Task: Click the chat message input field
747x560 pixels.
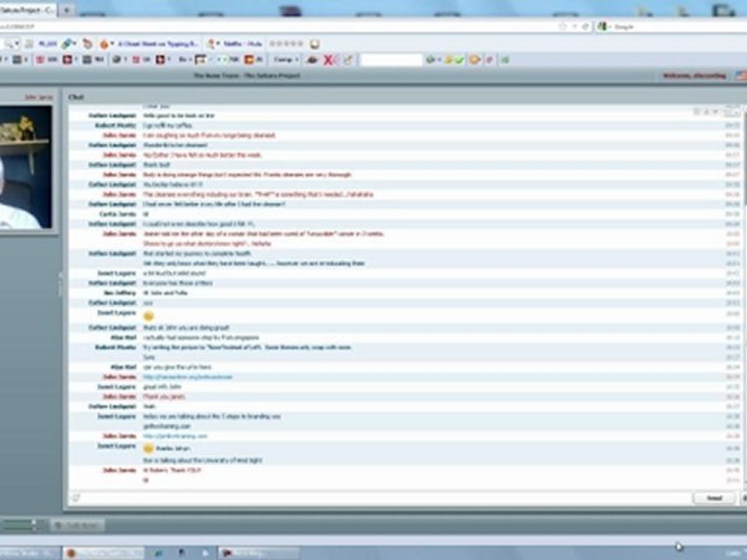Action: 386,498
